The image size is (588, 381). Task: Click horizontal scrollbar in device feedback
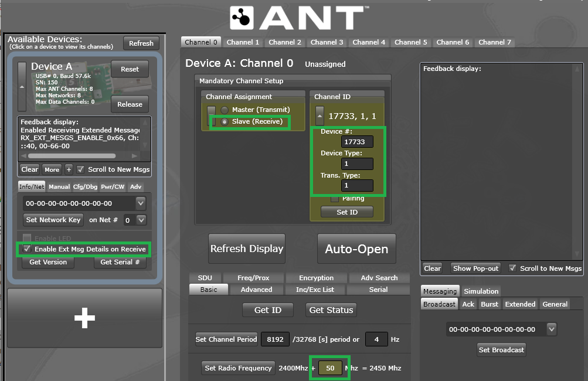pos(72,156)
